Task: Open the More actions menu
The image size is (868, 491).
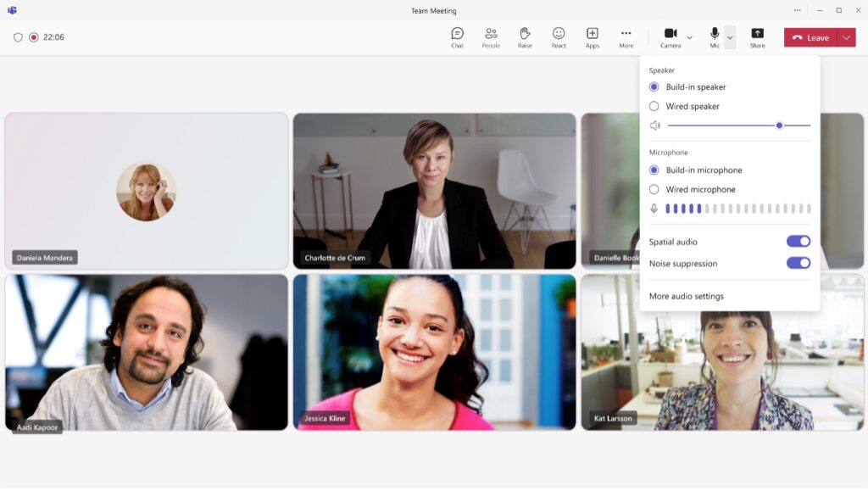Action: tap(626, 37)
